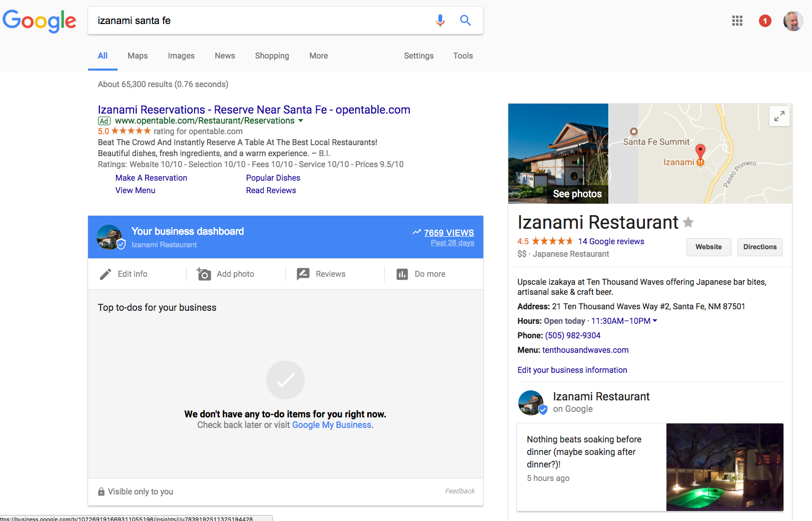Expand the restaurant hours dropdown
Screen dimensions: 812x521
(x=655, y=321)
